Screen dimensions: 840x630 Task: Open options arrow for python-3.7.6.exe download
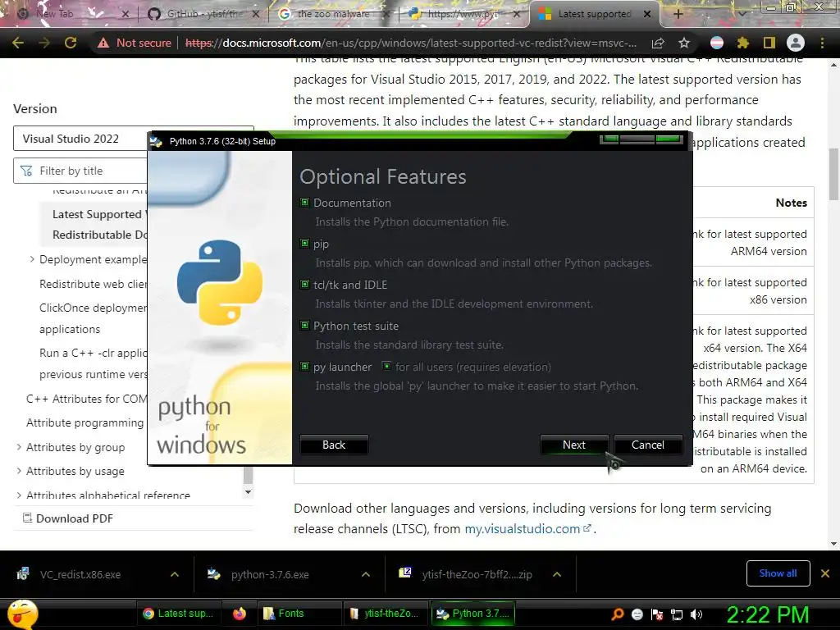(366, 574)
